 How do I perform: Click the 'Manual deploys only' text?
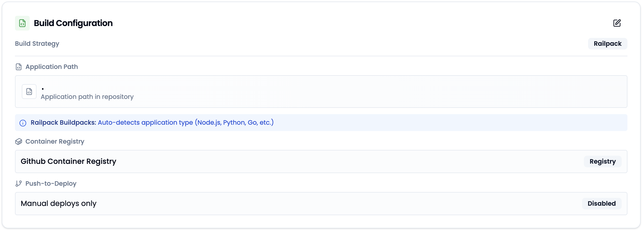(59, 204)
